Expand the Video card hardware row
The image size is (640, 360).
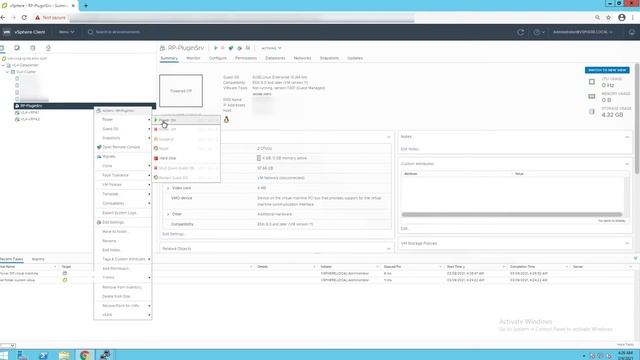pyautogui.click(x=168, y=188)
